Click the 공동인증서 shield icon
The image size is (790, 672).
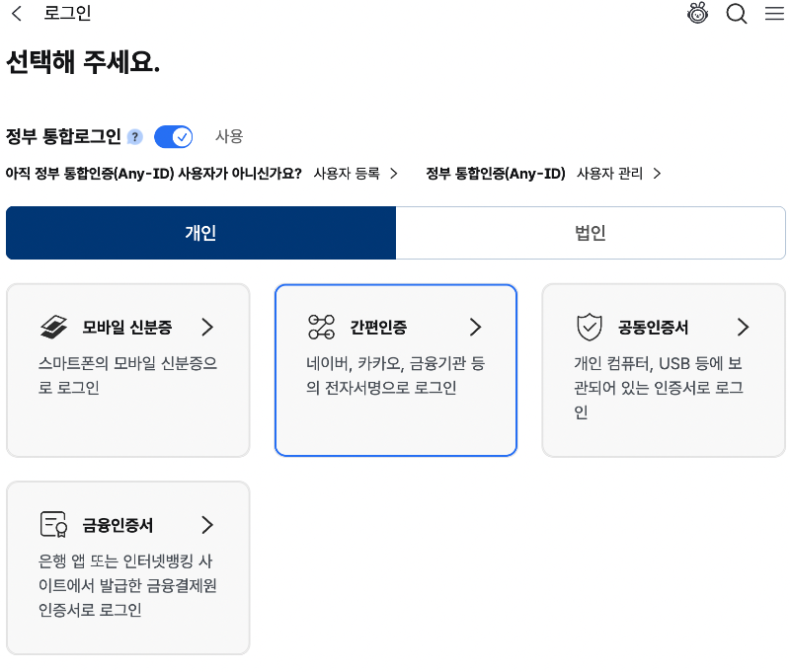(x=590, y=328)
